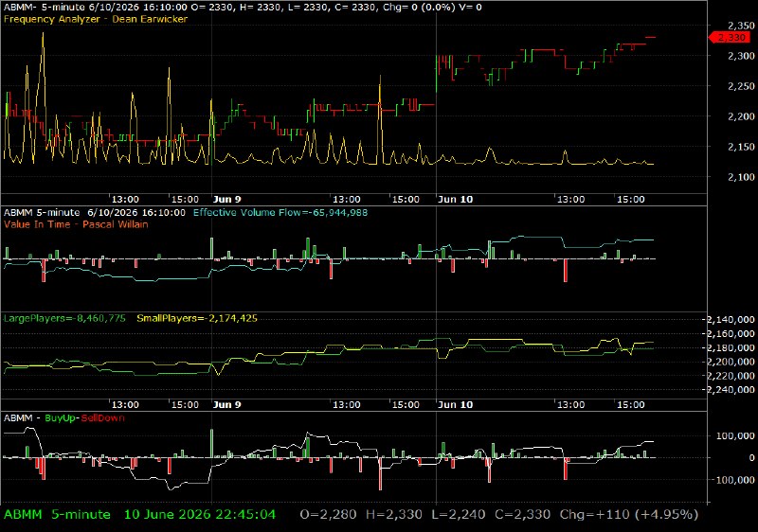Click the 'H=2,330' status bar value

pos(393,515)
